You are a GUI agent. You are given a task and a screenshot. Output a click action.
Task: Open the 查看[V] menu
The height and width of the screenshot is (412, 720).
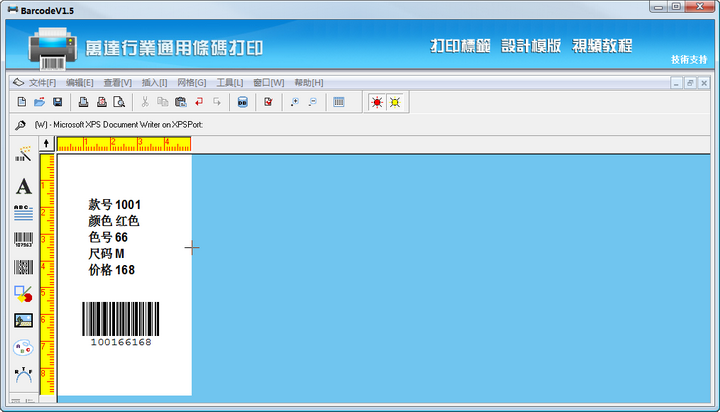[x=118, y=83]
